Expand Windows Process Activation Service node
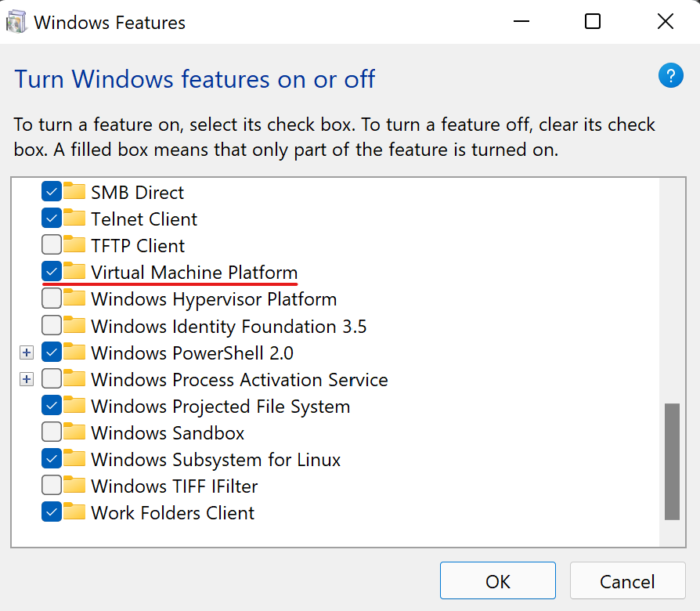The image size is (700, 611). click(x=27, y=379)
